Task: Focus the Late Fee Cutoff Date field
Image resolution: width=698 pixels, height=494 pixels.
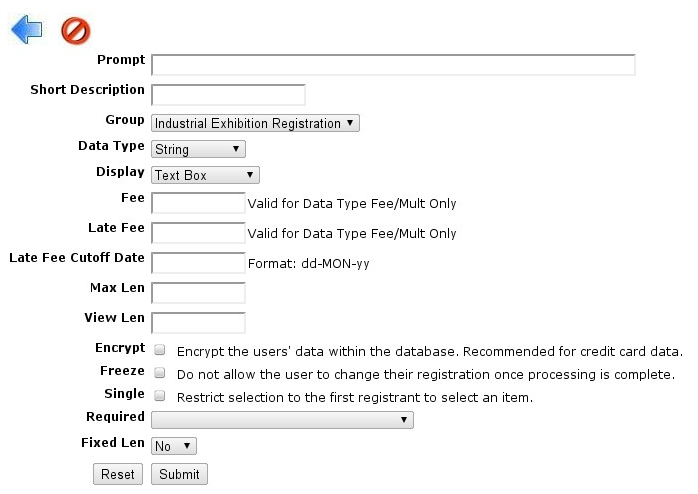Action: 198,263
